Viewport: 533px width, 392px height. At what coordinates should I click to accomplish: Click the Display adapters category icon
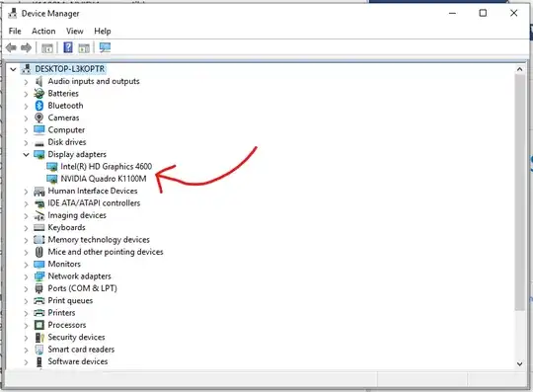[39, 155]
